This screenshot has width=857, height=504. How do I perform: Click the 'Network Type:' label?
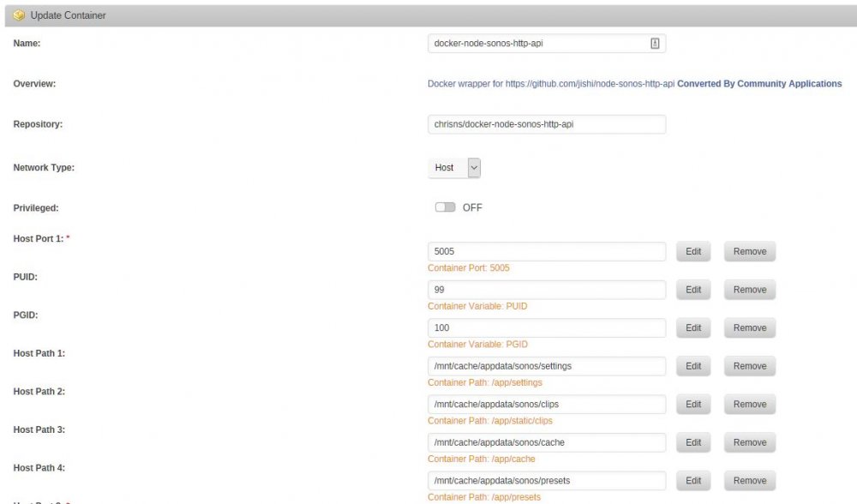[x=44, y=168]
